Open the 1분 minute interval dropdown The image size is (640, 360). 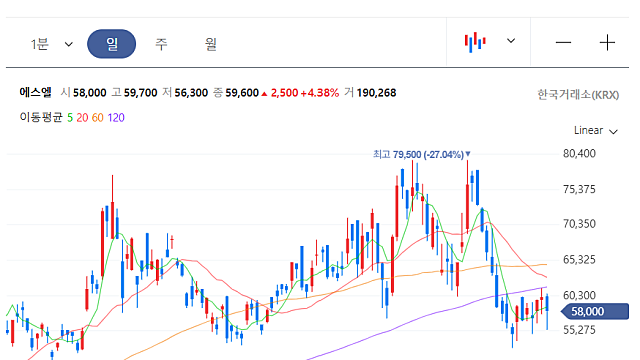coord(51,44)
